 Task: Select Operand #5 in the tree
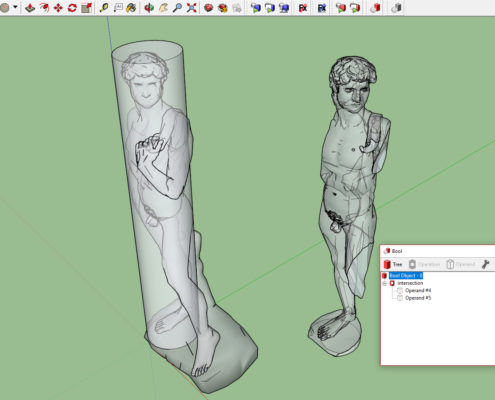tap(418, 298)
